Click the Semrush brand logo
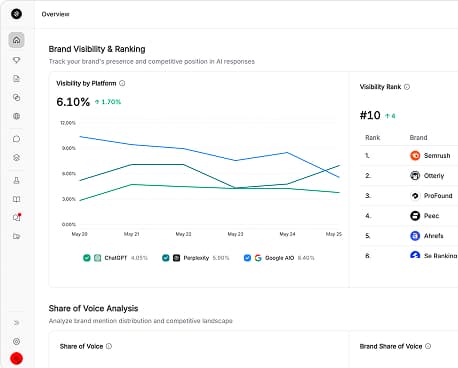The image size is (458, 368). click(415, 155)
